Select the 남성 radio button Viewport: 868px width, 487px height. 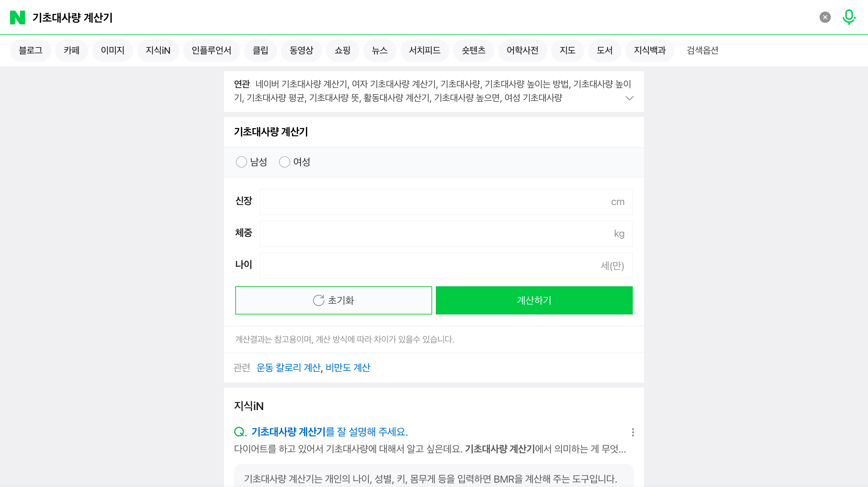coord(241,162)
